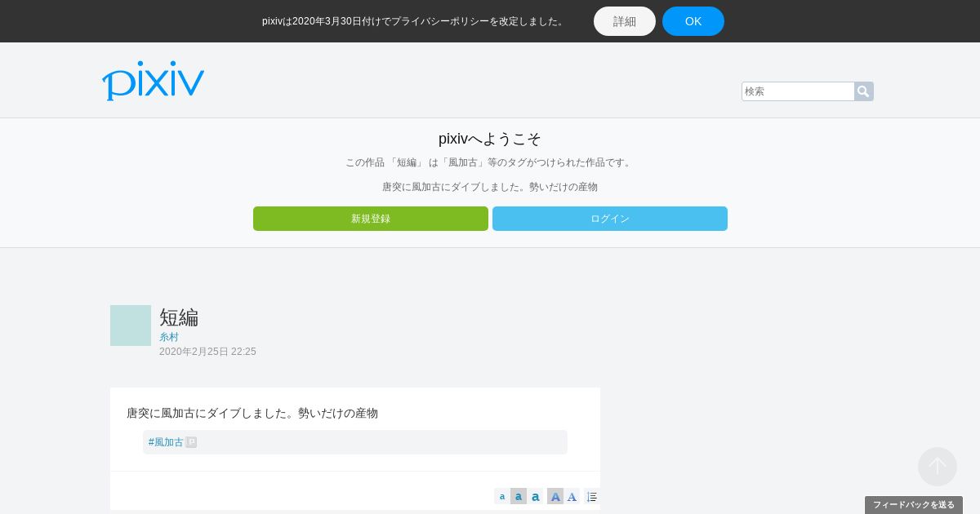Open the pixpedia icon beside 風加古 tag

(191, 442)
